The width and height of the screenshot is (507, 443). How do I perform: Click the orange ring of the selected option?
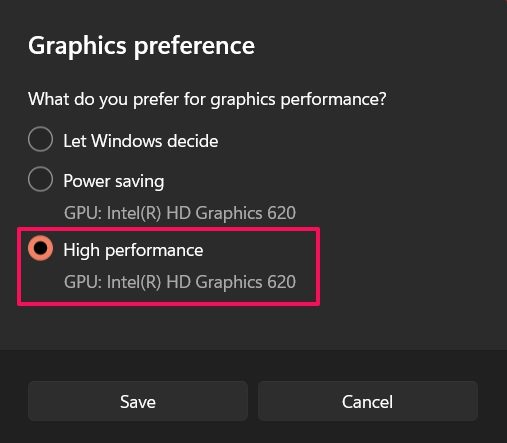pos(31,248)
